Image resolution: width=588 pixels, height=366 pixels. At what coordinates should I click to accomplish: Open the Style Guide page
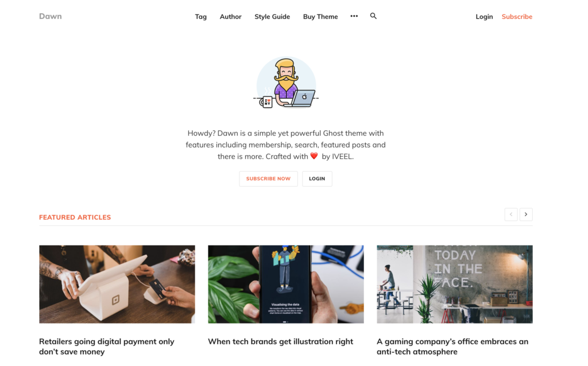click(272, 17)
